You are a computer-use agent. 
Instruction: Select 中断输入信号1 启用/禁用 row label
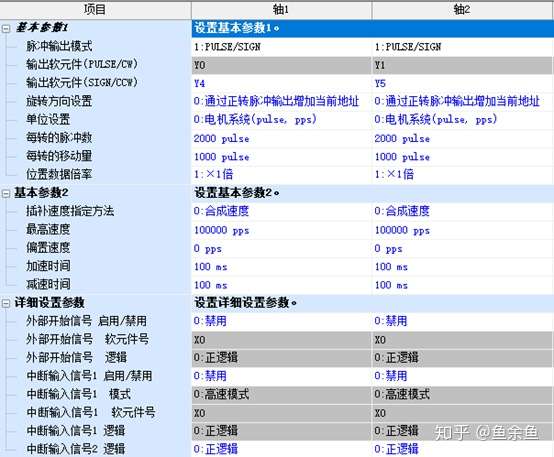click(89, 376)
